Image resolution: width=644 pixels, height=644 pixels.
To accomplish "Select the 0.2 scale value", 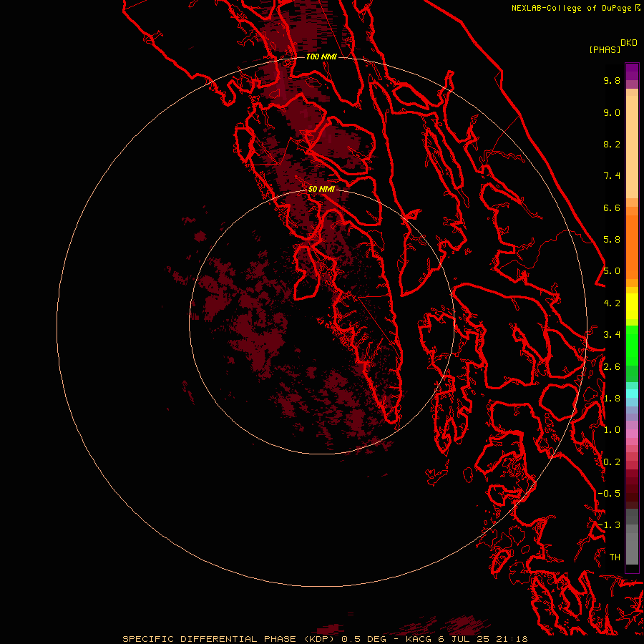I will point(612,462).
